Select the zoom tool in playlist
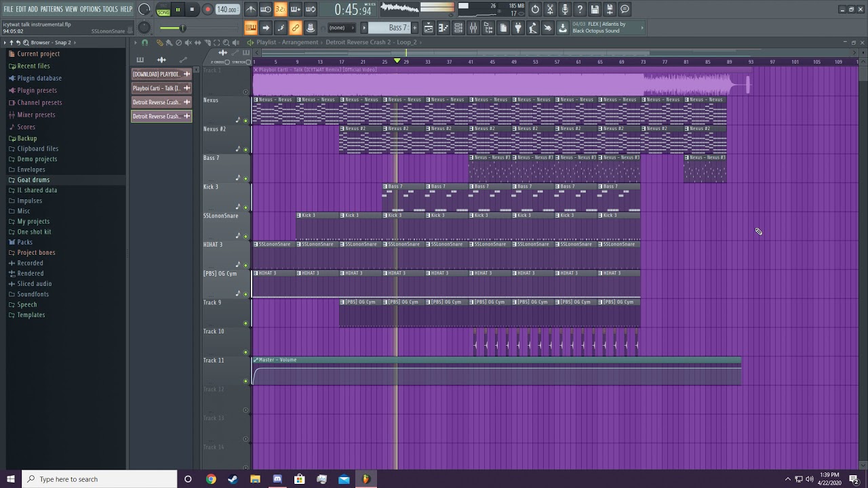 (226, 43)
